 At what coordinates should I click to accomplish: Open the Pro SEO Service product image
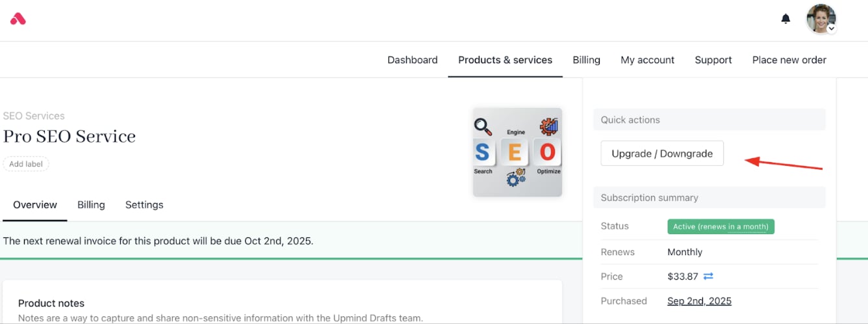click(x=517, y=152)
